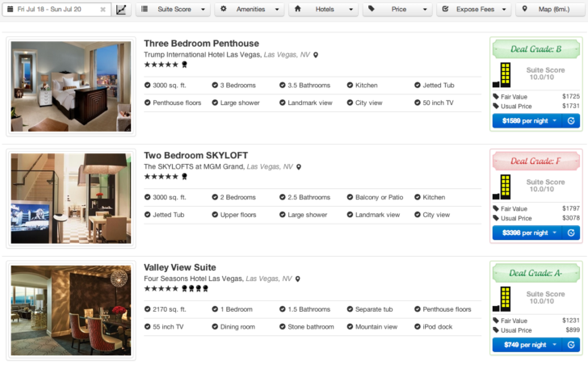Click The SKYLOFTS at MGM Grand name
Image resolution: width=588 pixels, height=365 pixels.
pos(194,167)
